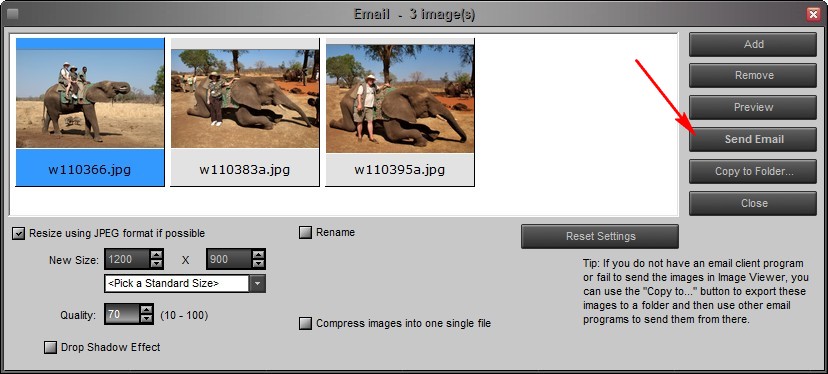Select thumbnail w110395a.jpg
This screenshot has width=828, height=374.
click(x=400, y=112)
